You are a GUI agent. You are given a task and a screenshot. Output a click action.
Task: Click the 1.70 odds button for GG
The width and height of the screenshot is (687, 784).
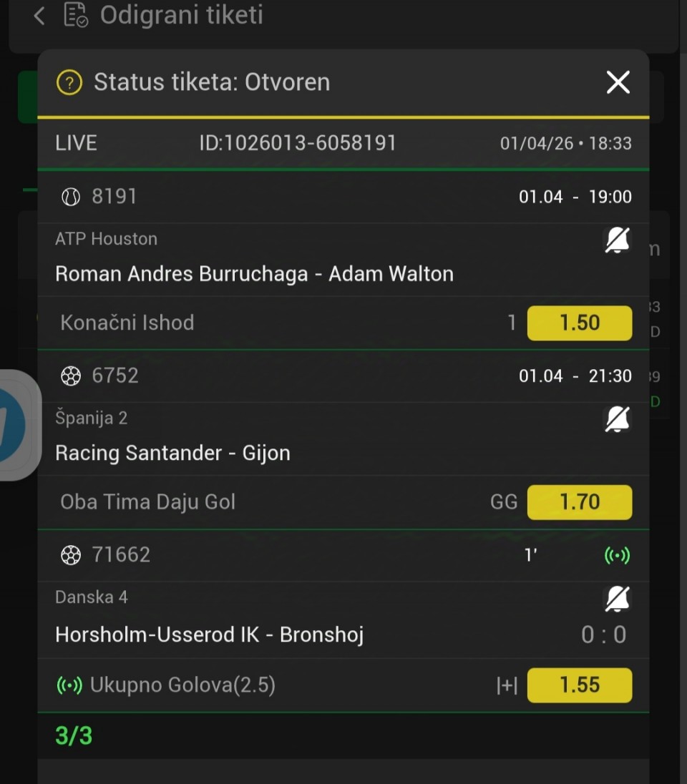(x=579, y=502)
